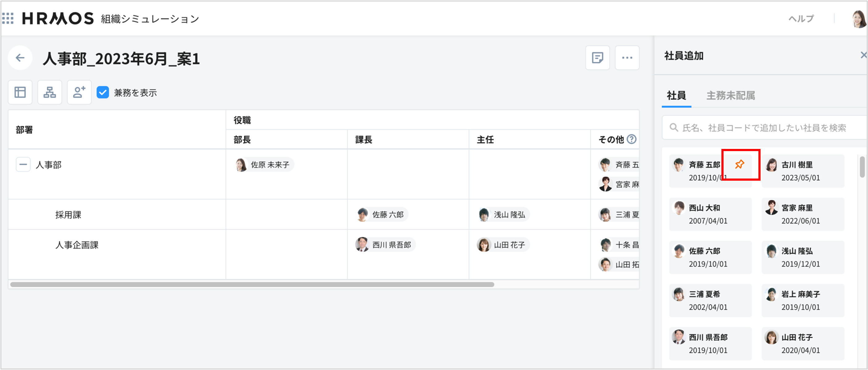868x370 pixels.
Task: Click the help icon next to その他
Action: [631, 139]
